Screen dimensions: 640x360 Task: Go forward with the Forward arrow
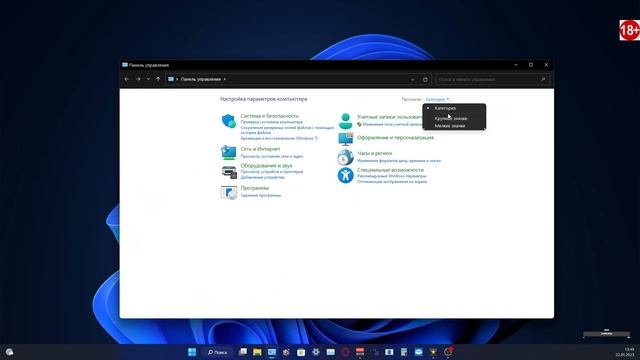point(138,79)
